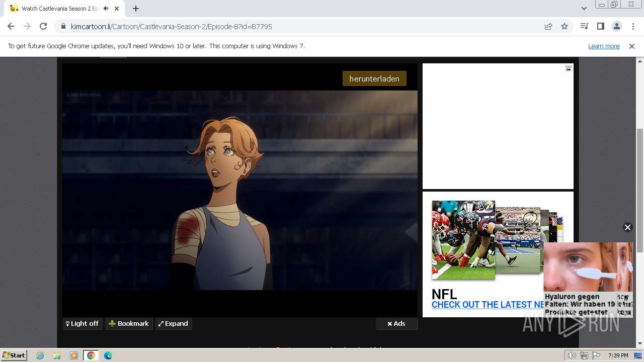Open Windows Media Player from taskbar
Viewport: 644px width, 362px height.
[74, 355]
